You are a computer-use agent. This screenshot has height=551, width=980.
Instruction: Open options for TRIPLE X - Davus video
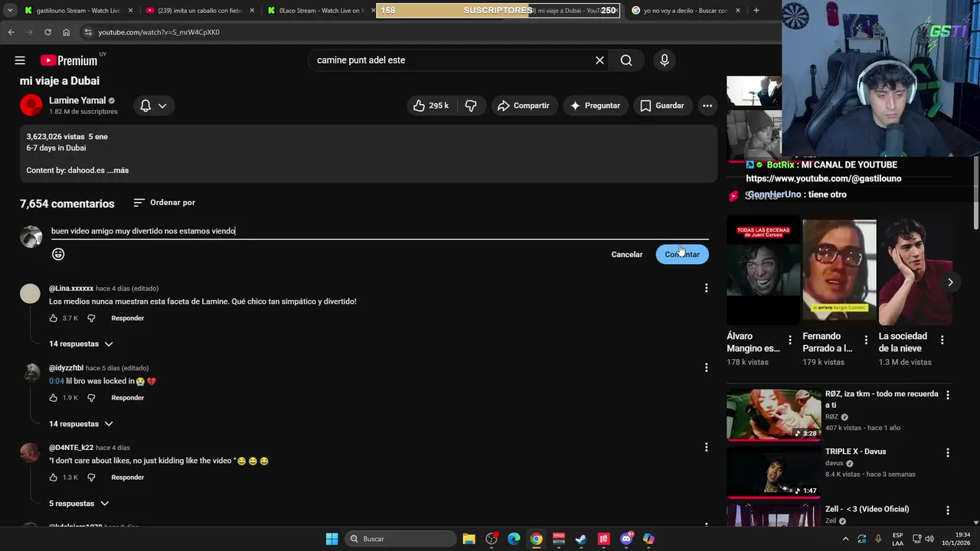click(948, 453)
